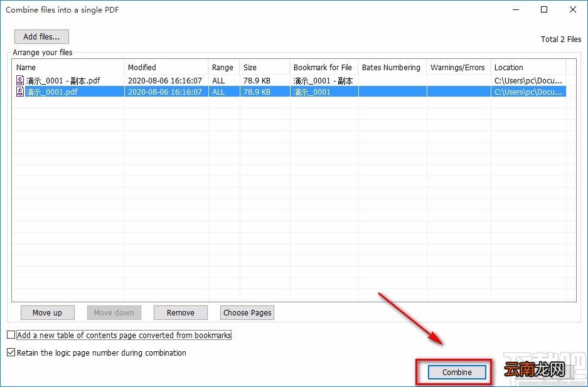Click the Bates Numbering column header
588x387 pixels.
pyautogui.click(x=392, y=68)
